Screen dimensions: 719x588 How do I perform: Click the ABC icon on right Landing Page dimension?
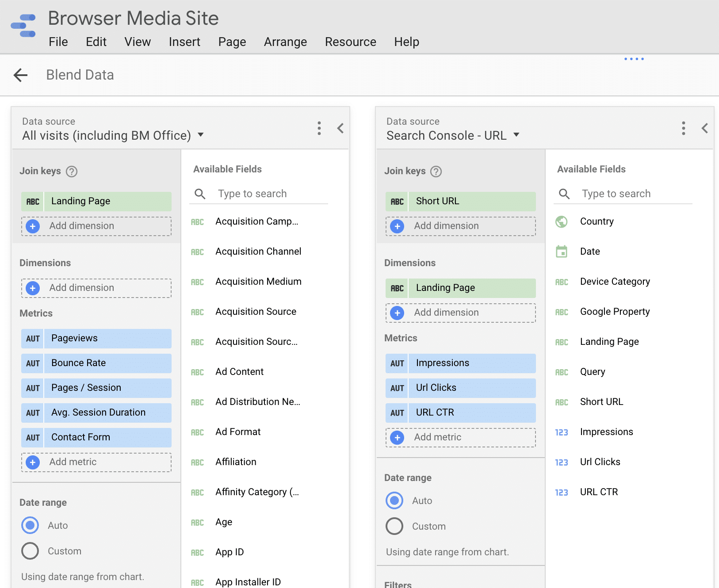pyautogui.click(x=397, y=288)
